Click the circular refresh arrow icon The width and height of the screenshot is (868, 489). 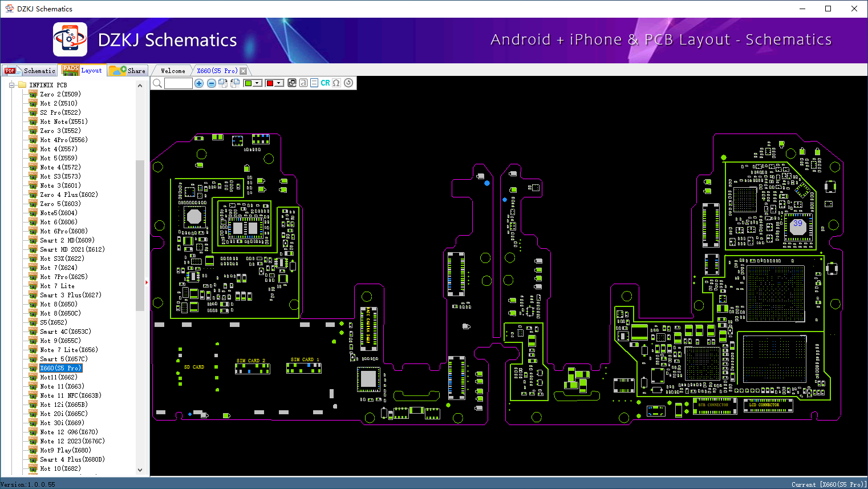pos(348,83)
